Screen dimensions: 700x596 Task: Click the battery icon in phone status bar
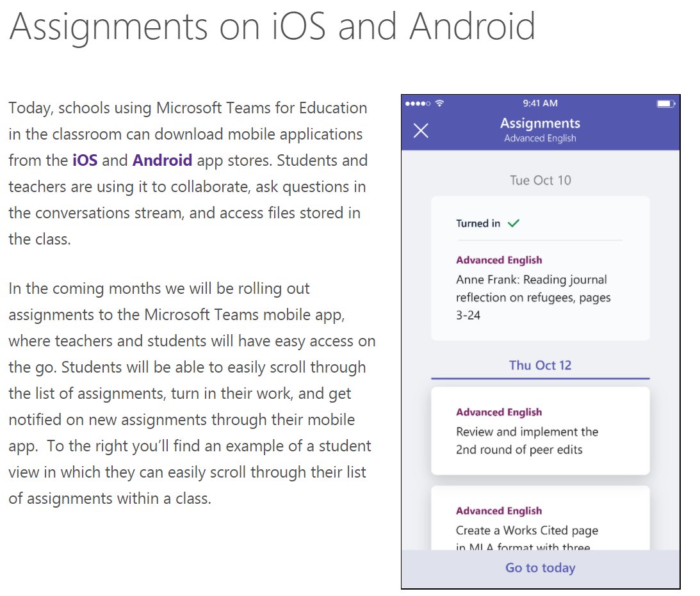pos(666,104)
